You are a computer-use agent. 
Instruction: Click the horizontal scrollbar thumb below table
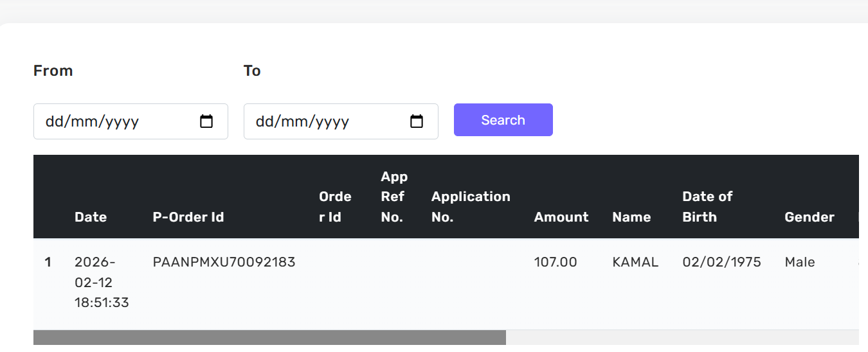pos(269,338)
